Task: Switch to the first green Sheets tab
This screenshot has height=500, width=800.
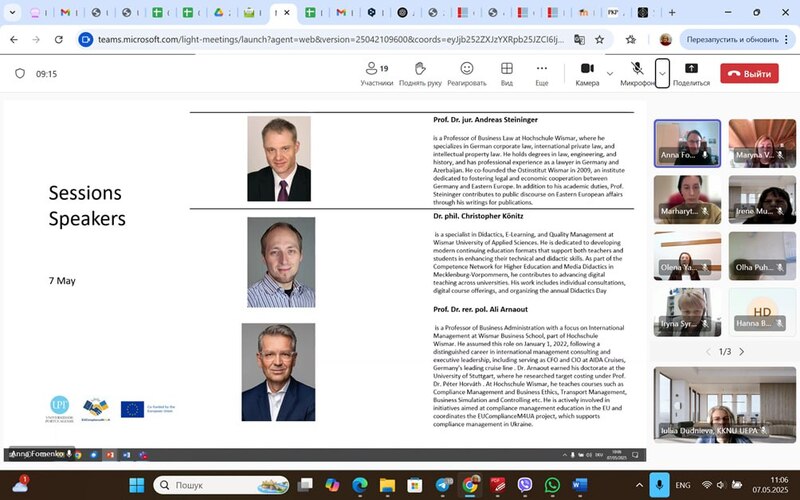Action: [158, 12]
